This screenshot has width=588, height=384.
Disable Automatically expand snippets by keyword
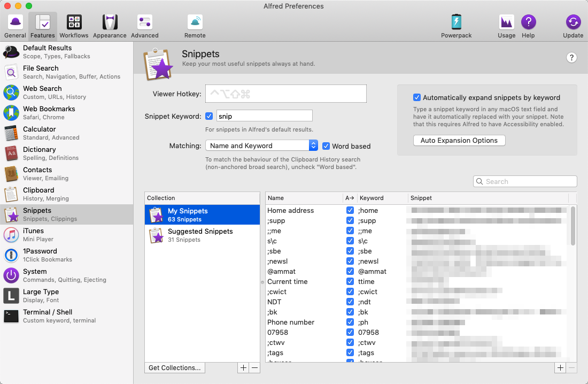pyautogui.click(x=416, y=97)
